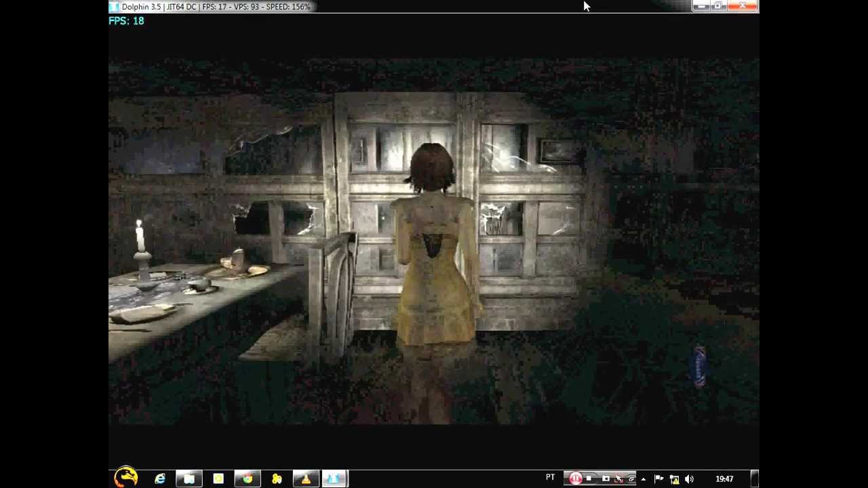Viewport: 868px width, 488px height.
Task: Click the yellow media player taskbar icon
Action: (218, 479)
